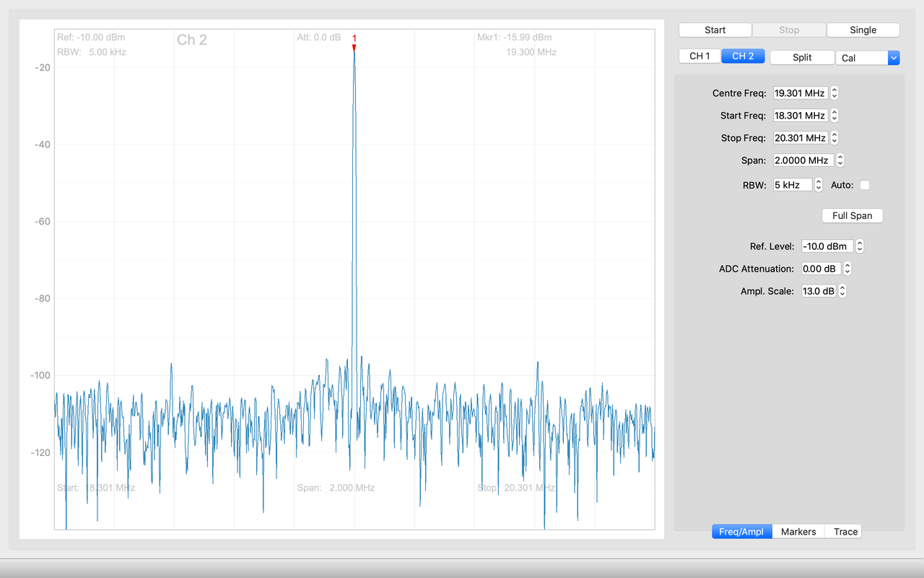
Task: Click the Ampl. Scale input field
Action: click(x=819, y=291)
